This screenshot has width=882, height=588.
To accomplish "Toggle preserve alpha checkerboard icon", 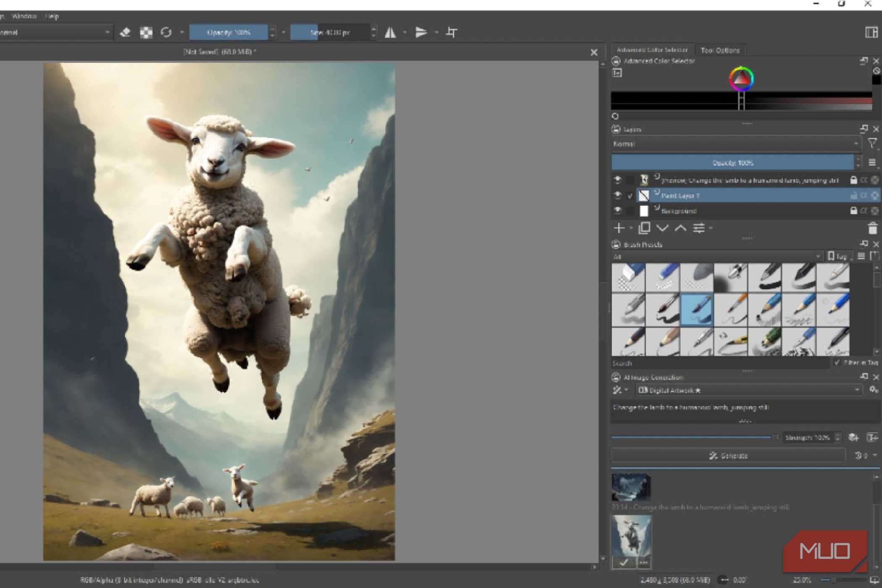I will click(x=146, y=32).
